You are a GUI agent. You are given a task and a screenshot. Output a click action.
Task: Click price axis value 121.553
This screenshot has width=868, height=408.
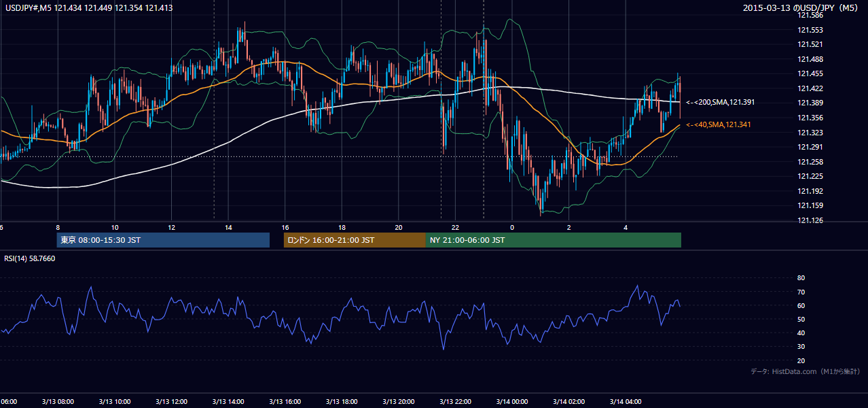(x=810, y=30)
